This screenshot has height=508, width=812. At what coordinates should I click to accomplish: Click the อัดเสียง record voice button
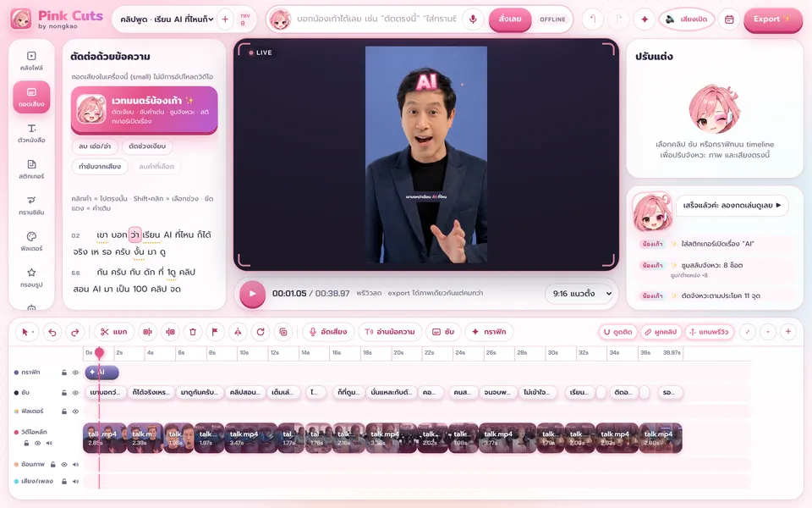(x=328, y=332)
